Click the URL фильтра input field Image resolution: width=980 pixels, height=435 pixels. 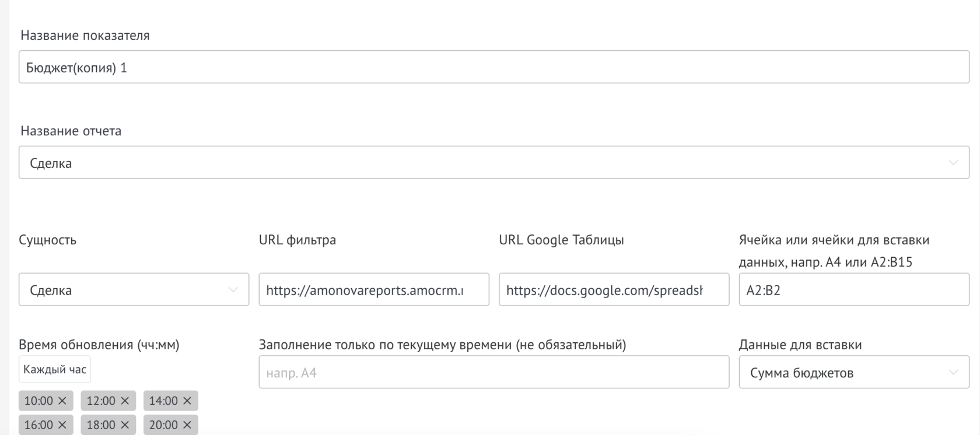(373, 290)
